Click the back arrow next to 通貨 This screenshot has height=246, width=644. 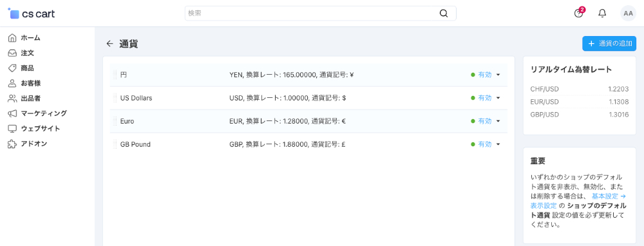point(109,44)
